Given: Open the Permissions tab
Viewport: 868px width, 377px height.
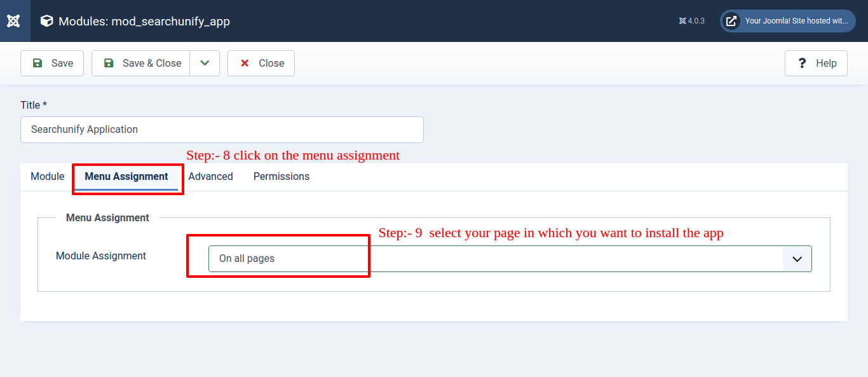Looking at the screenshot, I should click(281, 177).
